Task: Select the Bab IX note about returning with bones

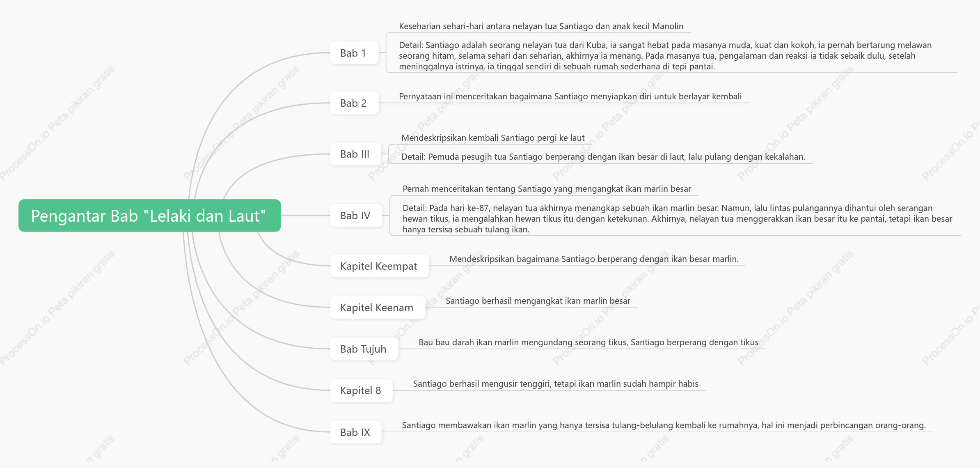Action: (664, 425)
